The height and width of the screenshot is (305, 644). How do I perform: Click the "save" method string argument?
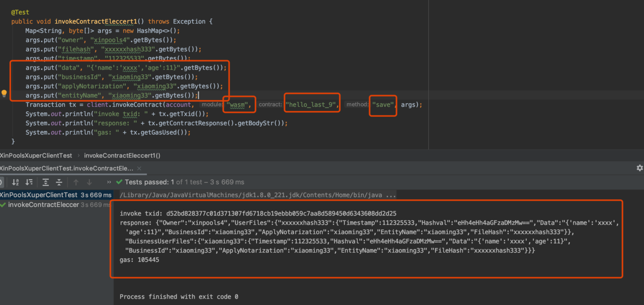click(383, 105)
